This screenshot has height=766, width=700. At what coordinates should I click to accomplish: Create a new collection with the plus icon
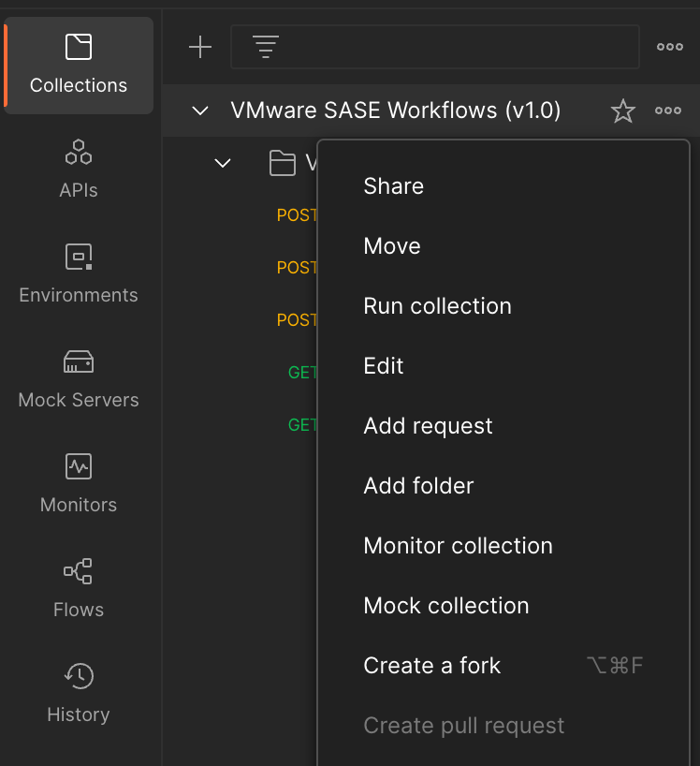[200, 47]
